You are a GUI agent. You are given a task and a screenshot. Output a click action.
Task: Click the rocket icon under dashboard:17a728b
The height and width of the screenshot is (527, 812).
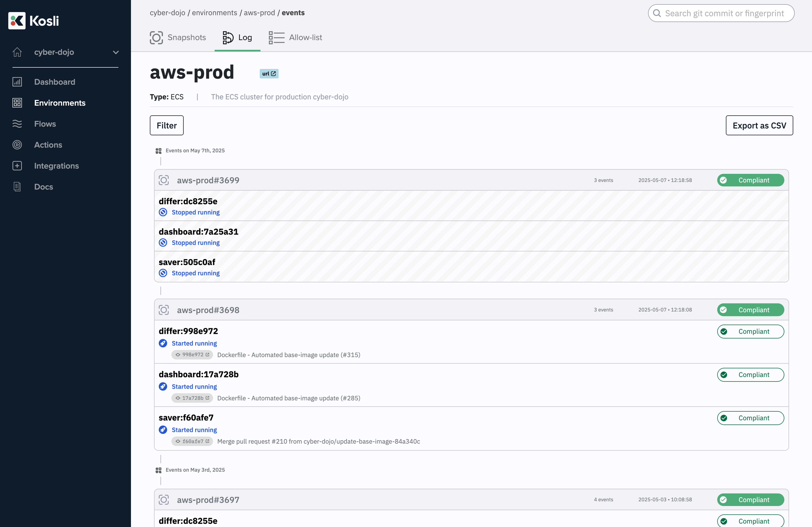coord(163,386)
